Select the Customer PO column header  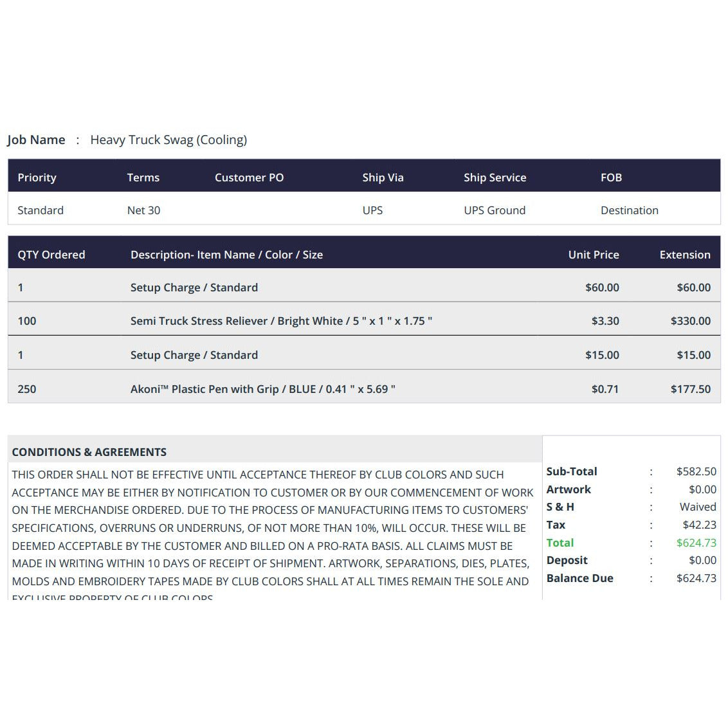coord(249,177)
